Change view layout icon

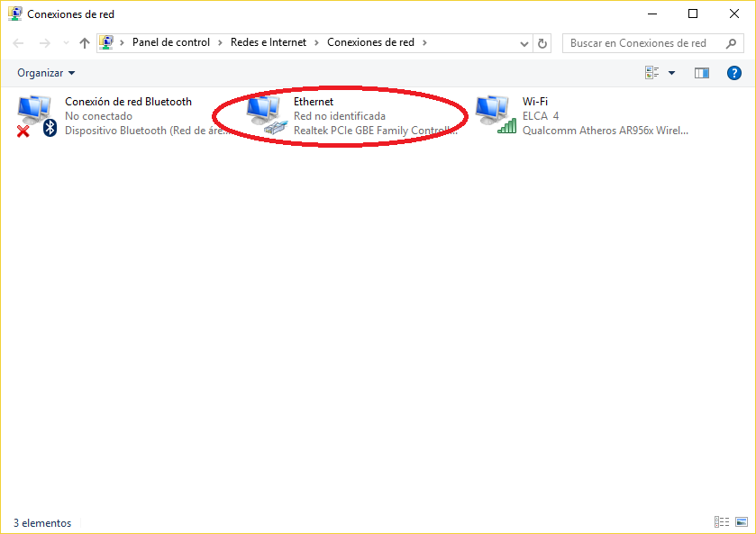651,73
